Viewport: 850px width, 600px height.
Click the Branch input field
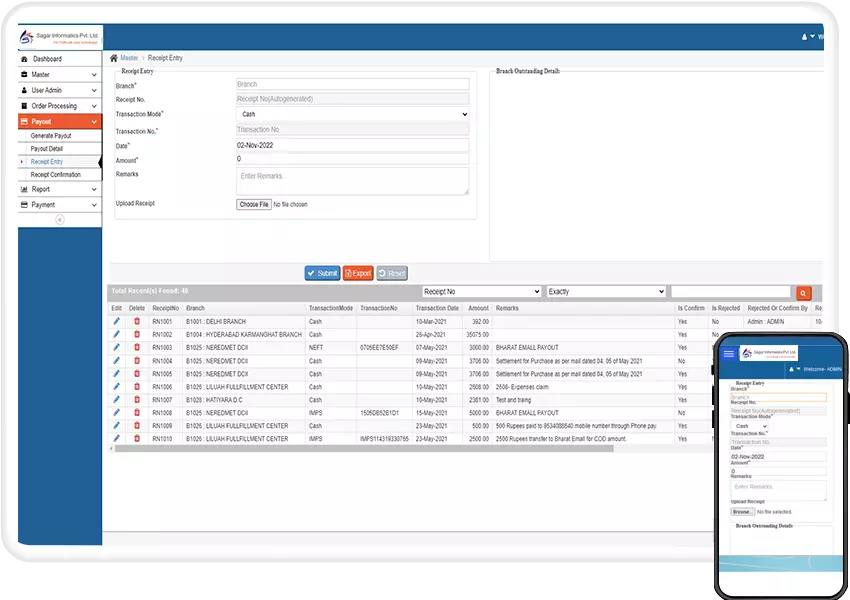pyautogui.click(x=352, y=84)
